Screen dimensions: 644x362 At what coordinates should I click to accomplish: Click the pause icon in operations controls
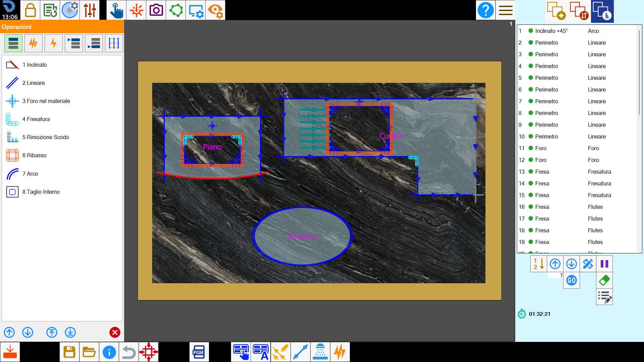pyautogui.click(x=604, y=264)
